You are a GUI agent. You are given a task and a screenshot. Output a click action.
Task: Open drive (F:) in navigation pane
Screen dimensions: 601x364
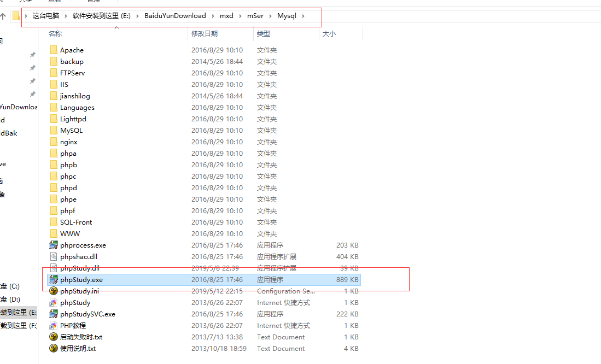(19, 325)
